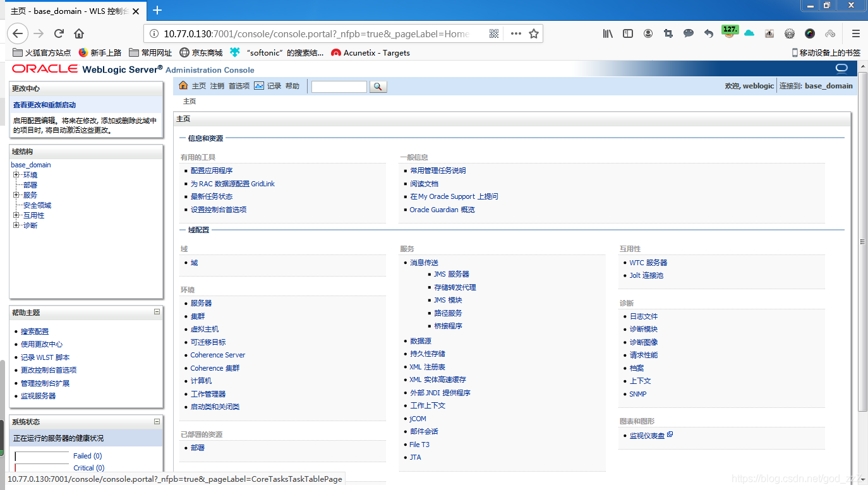868x490 pixels.
Task: Click the gear extension icon in browser toolbar
Action: tap(790, 33)
